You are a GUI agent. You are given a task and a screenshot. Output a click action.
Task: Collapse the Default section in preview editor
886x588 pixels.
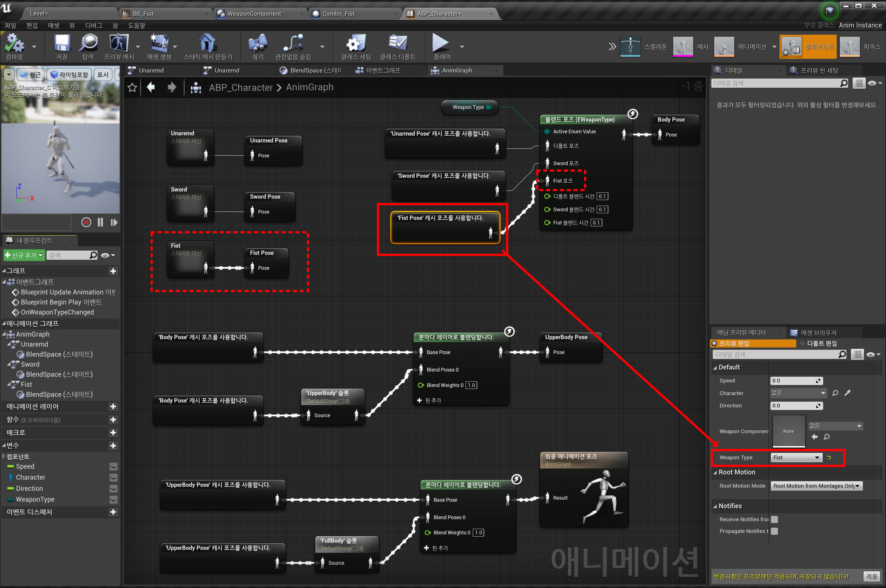(715, 368)
